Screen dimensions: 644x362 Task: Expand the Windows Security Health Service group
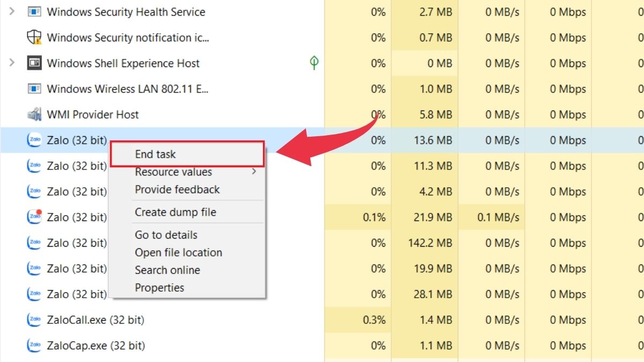(x=12, y=12)
